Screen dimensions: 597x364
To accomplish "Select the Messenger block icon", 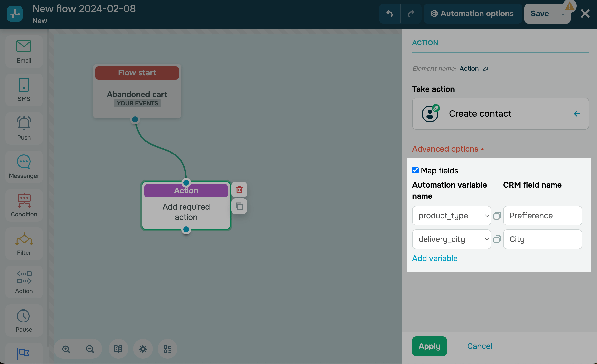I will (x=24, y=167).
